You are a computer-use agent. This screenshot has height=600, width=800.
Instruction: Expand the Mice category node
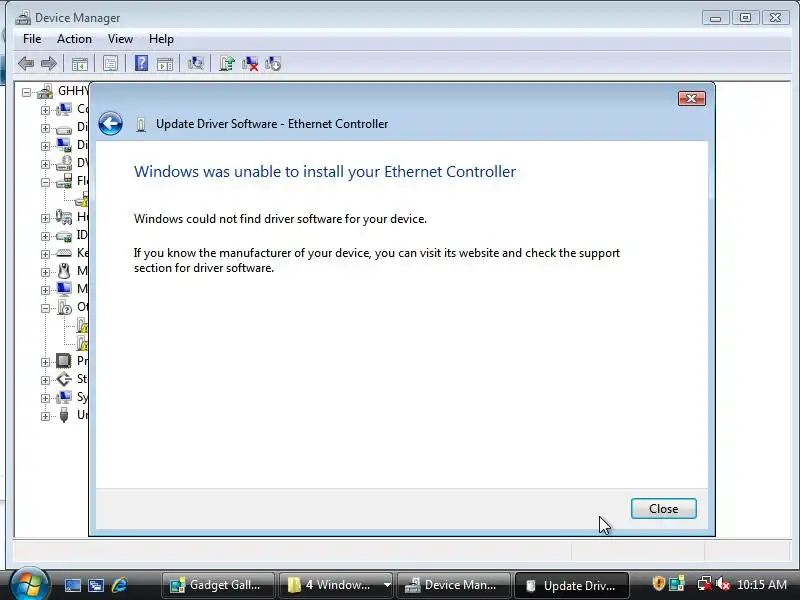(x=45, y=272)
